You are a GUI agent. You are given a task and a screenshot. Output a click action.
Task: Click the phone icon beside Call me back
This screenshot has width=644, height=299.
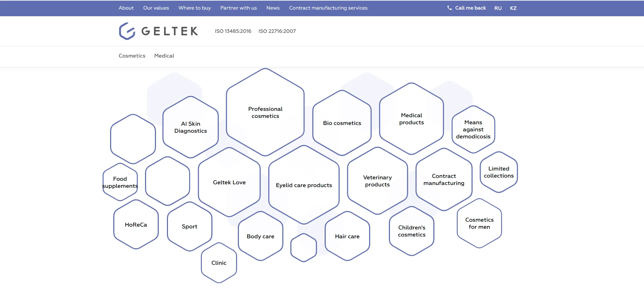pos(449,8)
